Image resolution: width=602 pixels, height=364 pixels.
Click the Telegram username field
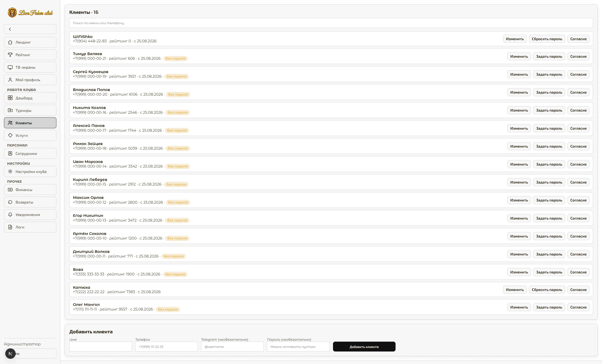(x=232, y=346)
